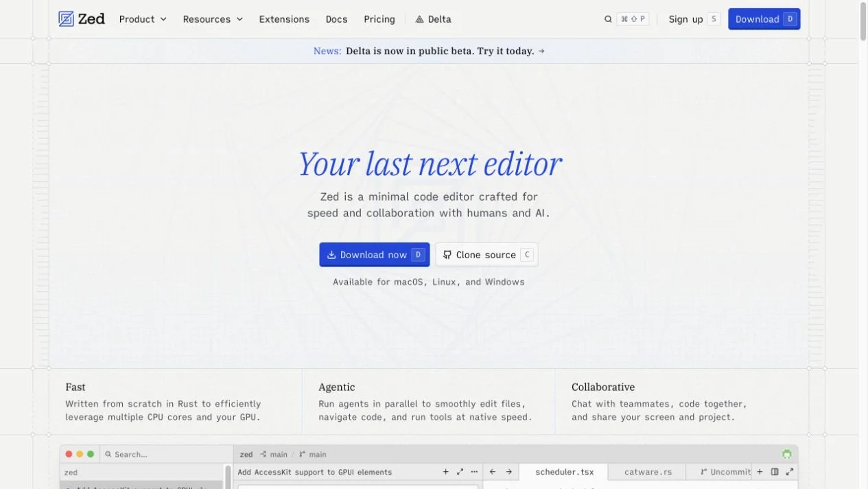Click the back arrow in the editor pane
The width and height of the screenshot is (868, 489).
coord(493,472)
